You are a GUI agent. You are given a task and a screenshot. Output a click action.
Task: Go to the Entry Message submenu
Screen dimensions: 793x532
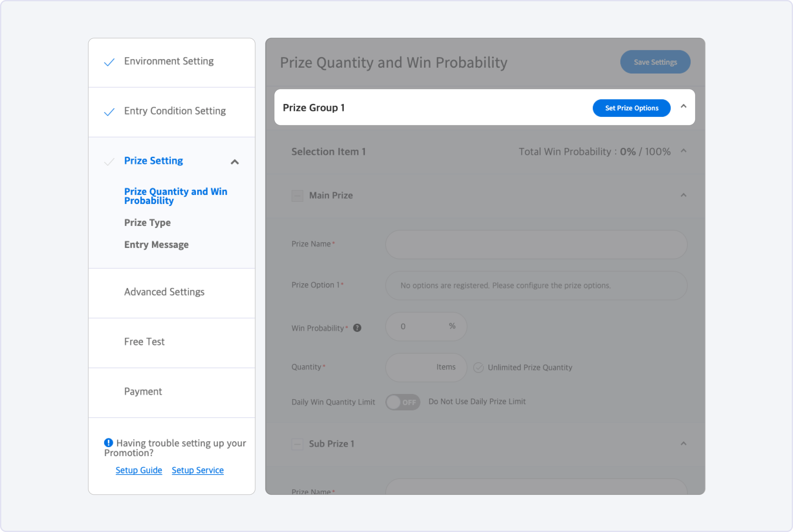click(156, 245)
